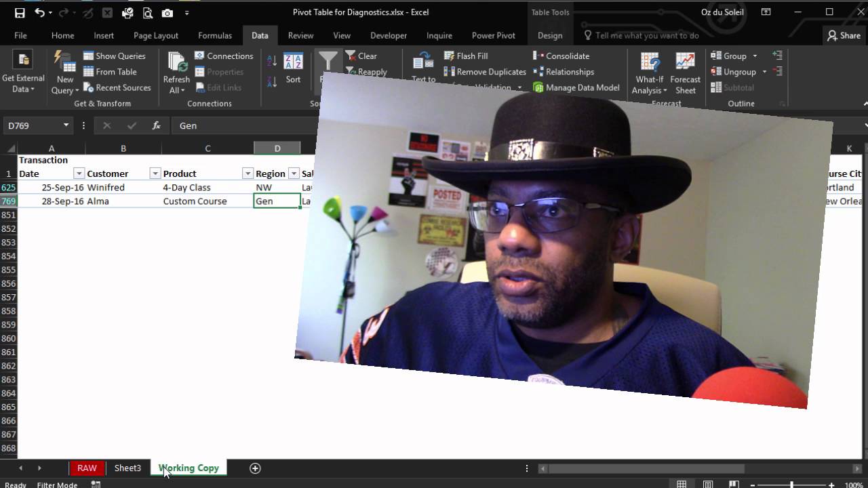Open Manage Data Model
Viewport: 868px width, 488px height.
(576, 87)
